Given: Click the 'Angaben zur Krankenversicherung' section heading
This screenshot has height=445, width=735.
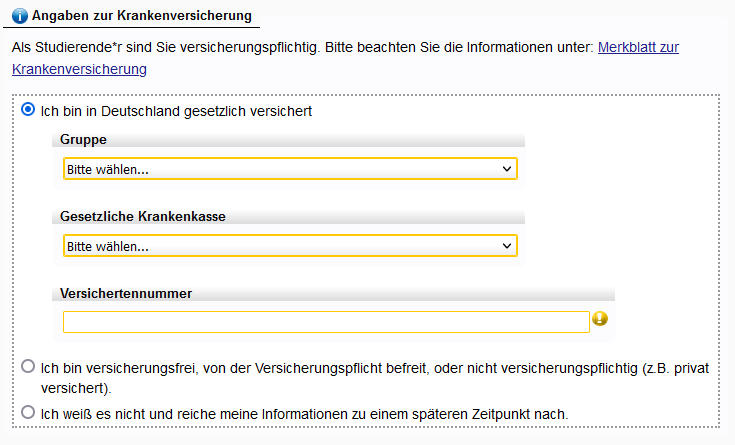Looking at the screenshot, I should point(142,15).
